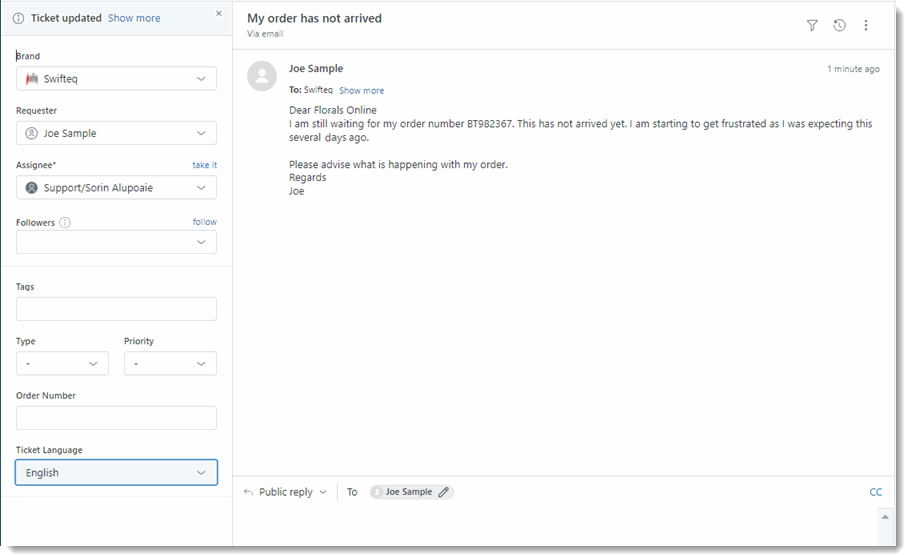Open the Ticket Language dropdown set to English
This screenshot has width=905, height=555.
coord(117,472)
